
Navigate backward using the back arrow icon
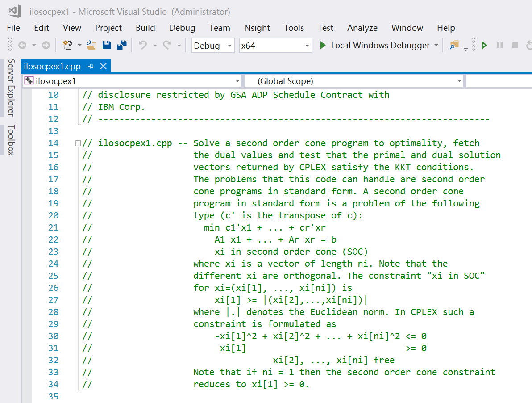(22, 45)
